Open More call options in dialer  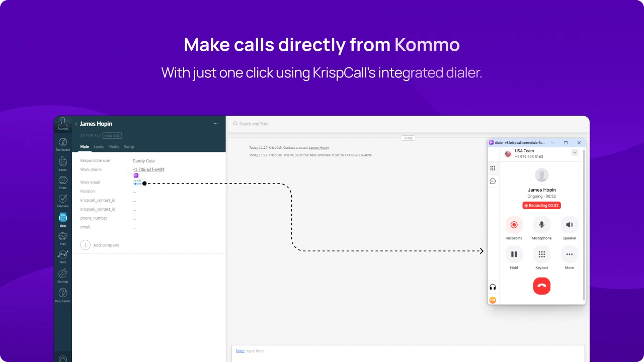(569, 254)
